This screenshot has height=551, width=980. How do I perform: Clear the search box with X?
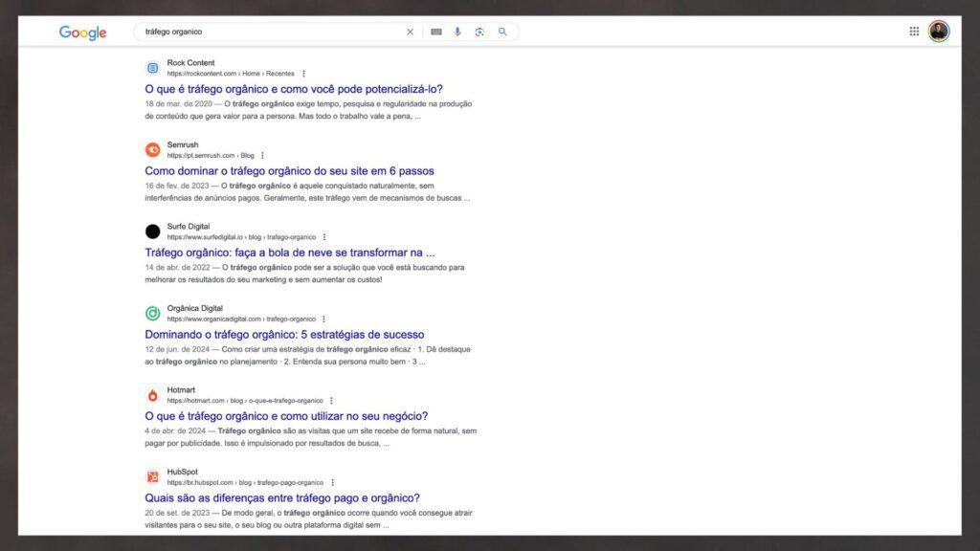point(410,32)
